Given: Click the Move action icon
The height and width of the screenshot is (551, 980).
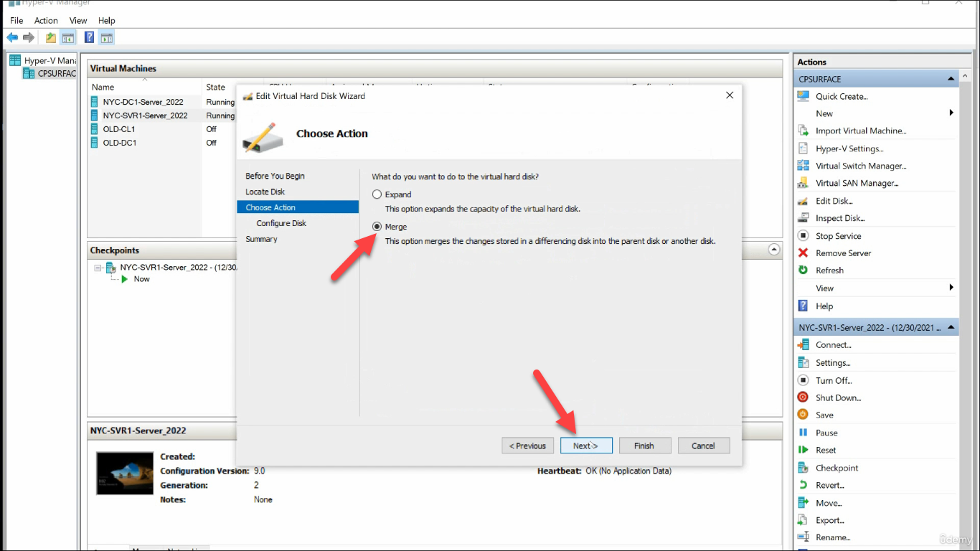Looking at the screenshot, I should pyautogui.click(x=804, y=503).
